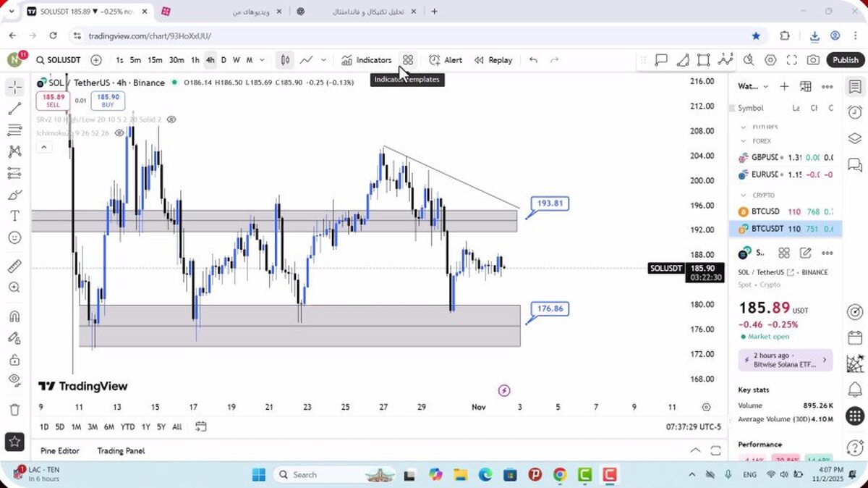Select the trend line drawing tool

pos(14,109)
